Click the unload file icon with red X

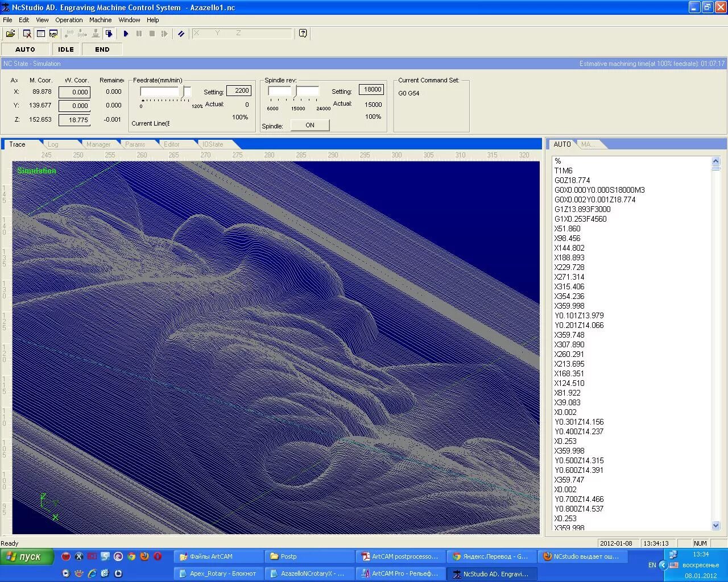(x=27, y=34)
